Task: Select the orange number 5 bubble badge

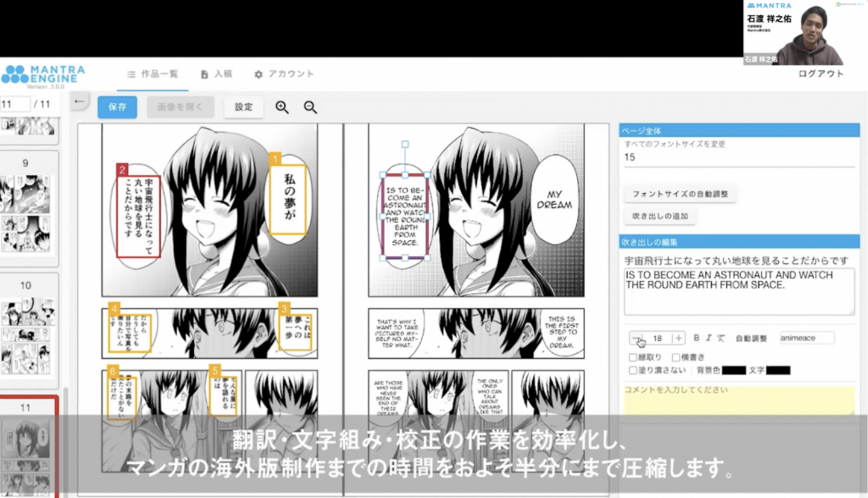Action: click(x=215, y=371)
